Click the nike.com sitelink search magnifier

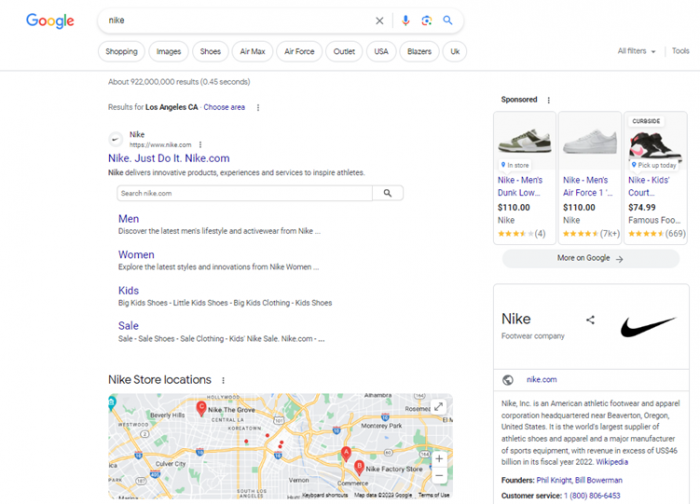click(388, 193)
